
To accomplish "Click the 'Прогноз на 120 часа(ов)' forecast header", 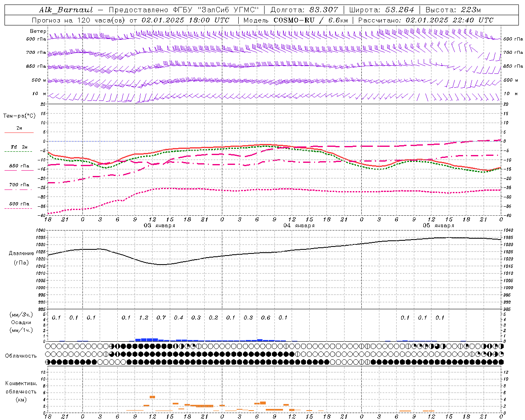I will (79, 20).
